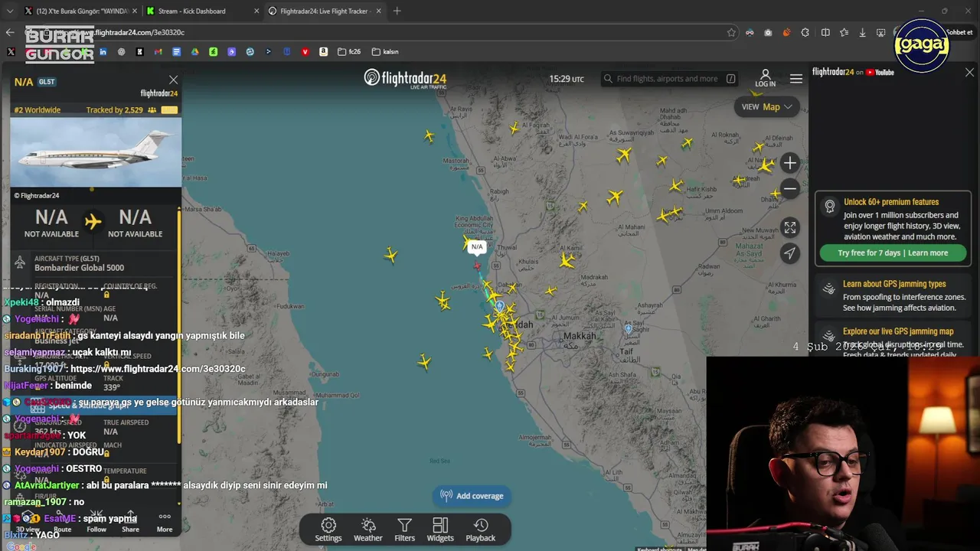
Task: Open browser extensions puzzle icon
Action: tap(805, 32)
